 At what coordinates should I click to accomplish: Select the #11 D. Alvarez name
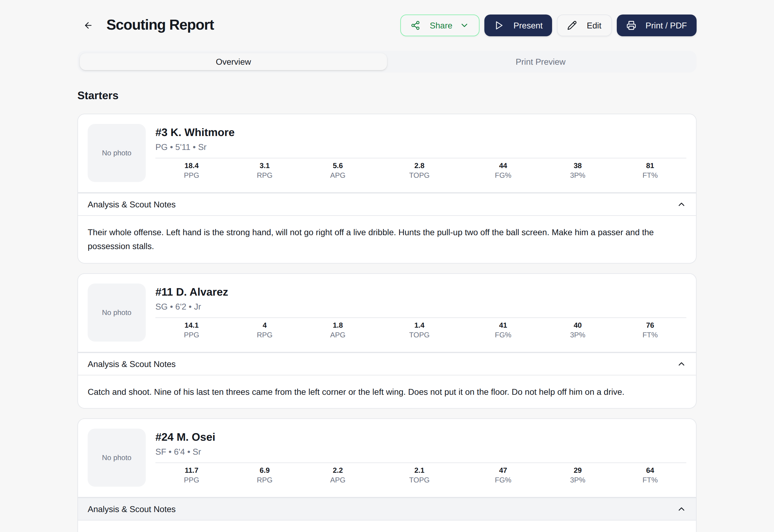coord(192,292)
